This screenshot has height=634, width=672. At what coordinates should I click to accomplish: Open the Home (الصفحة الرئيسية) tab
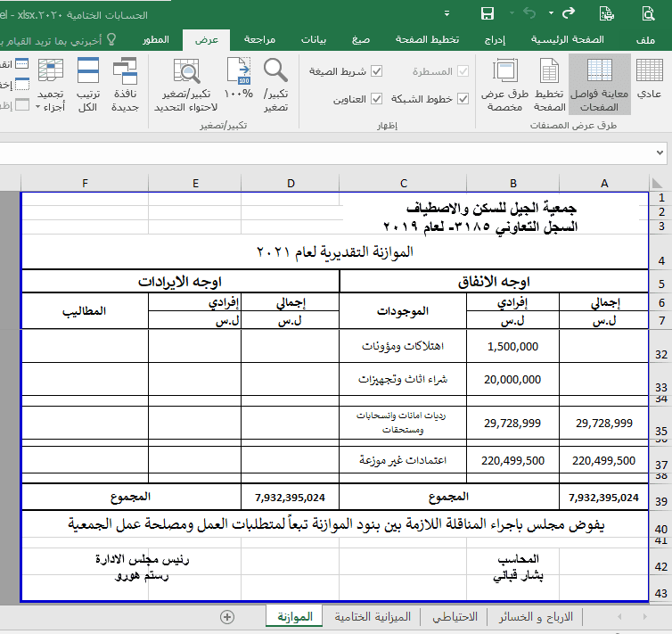[x=568, y=40]
